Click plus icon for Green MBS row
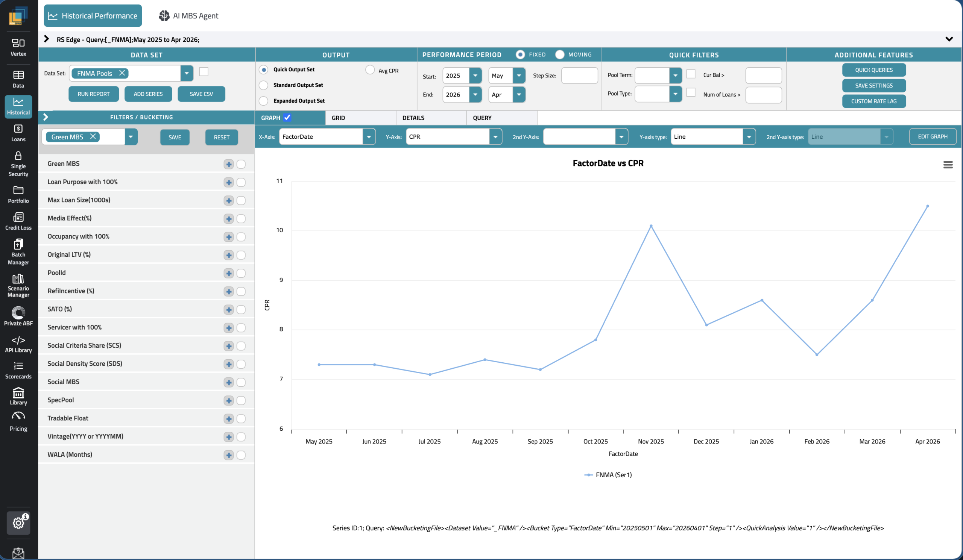The height and width of the screenshot is (560, 963). click(x=228, y=164)
